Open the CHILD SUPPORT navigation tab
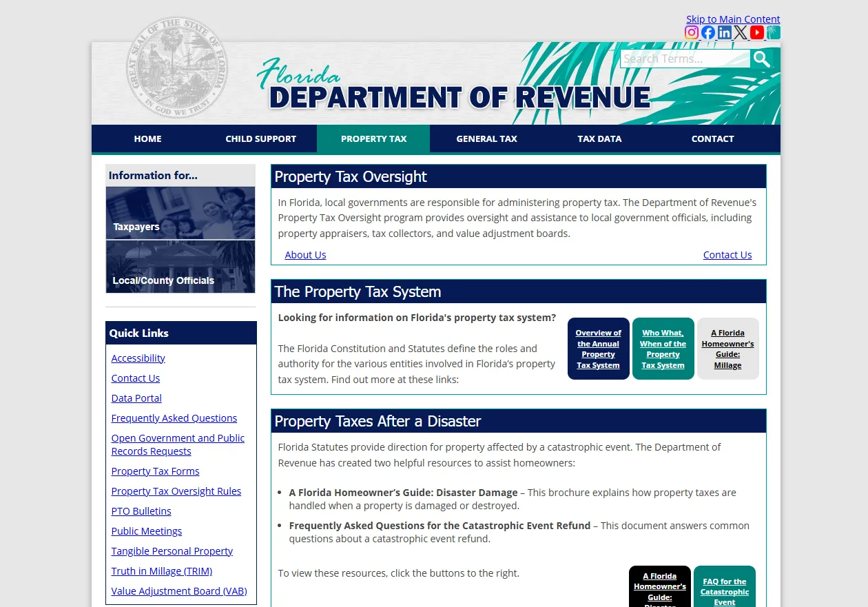The width and height of the screenshot is (868, 607). coord(261,138)
